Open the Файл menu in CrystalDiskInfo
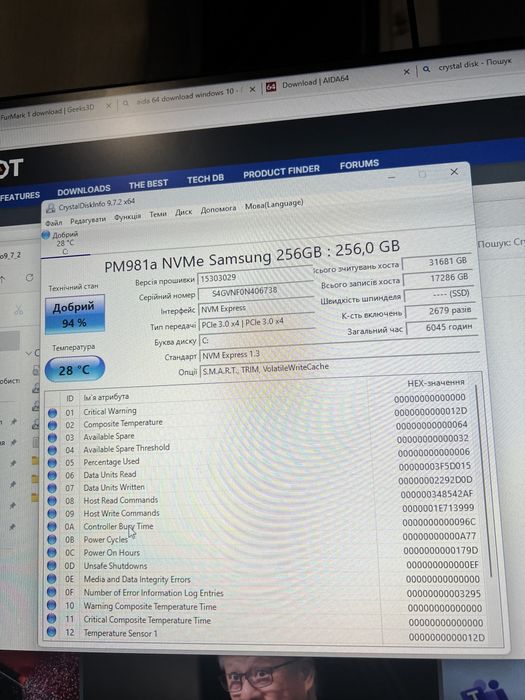Image resolution: width=525 pixels, height=700 pixels. click(54, 222)
